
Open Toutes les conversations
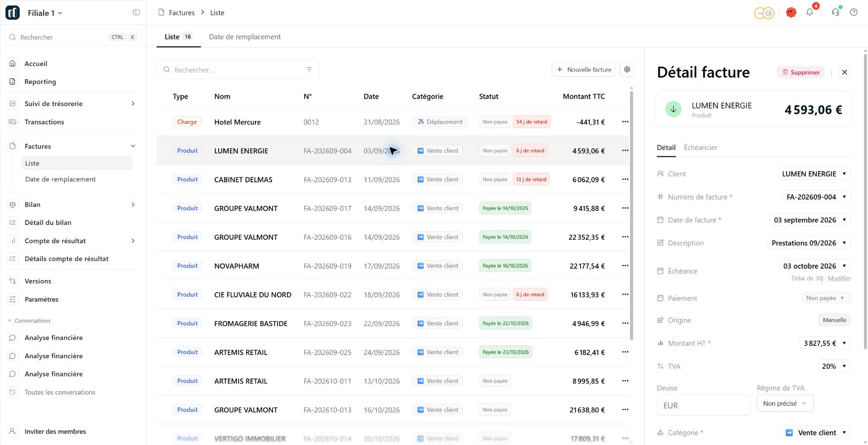click(x=60, y=392)
